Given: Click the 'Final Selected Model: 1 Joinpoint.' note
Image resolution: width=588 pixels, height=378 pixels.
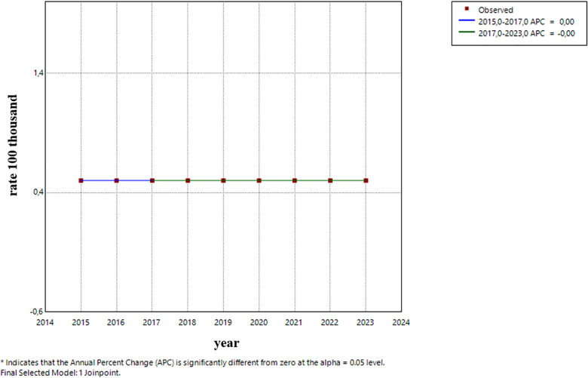Looking at the screenshot, I should coord(61,373).
